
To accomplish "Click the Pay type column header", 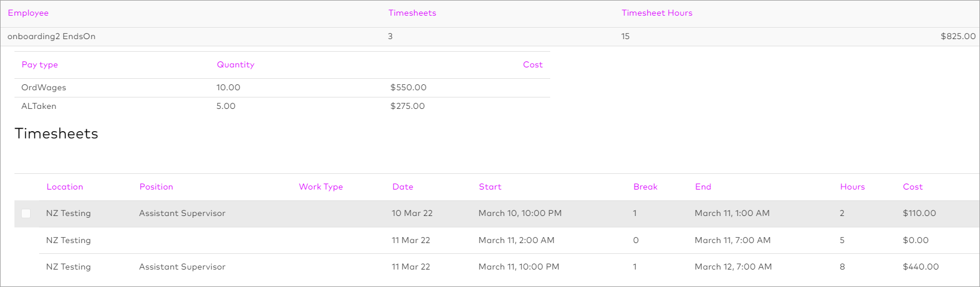I will tap(40, 65).
